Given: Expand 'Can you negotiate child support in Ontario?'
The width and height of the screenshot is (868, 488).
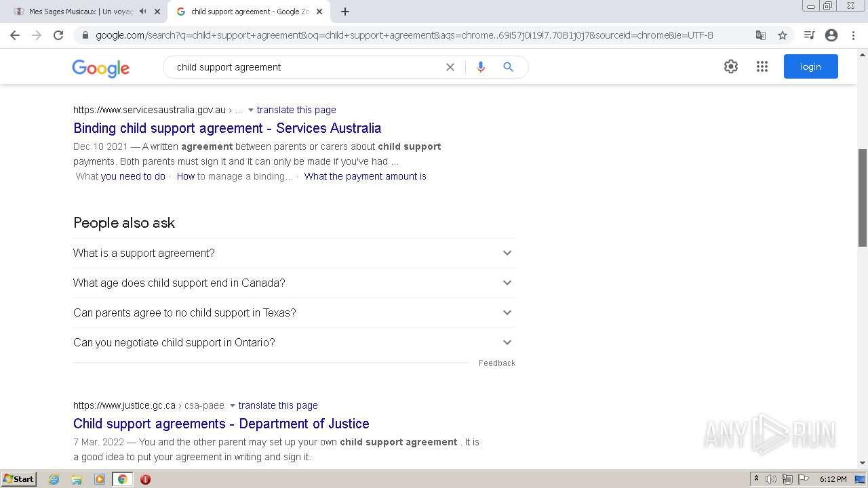Looking at the screenshot, I should (294, 342).
